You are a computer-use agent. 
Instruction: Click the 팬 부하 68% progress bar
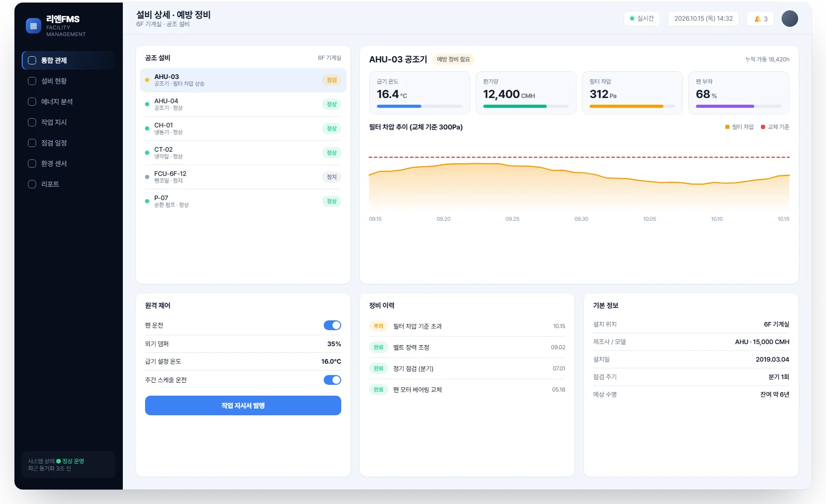click(739, 106)
